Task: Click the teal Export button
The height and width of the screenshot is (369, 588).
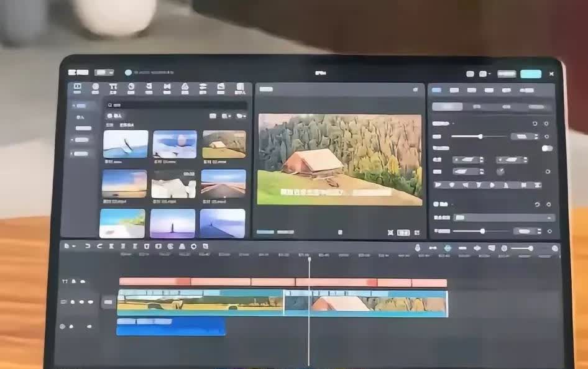Action: coord(531,74)
